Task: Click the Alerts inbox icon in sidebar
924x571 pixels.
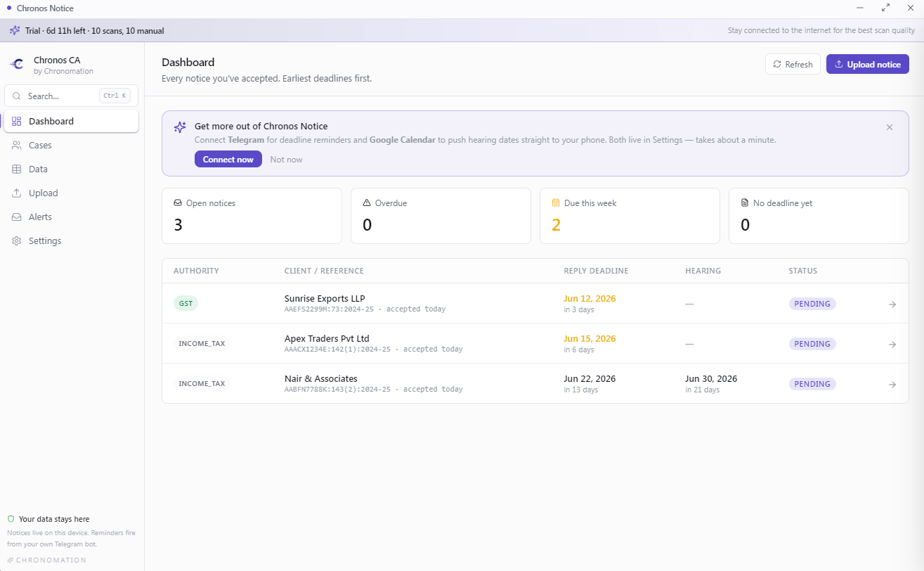Action: click(16, 217)
